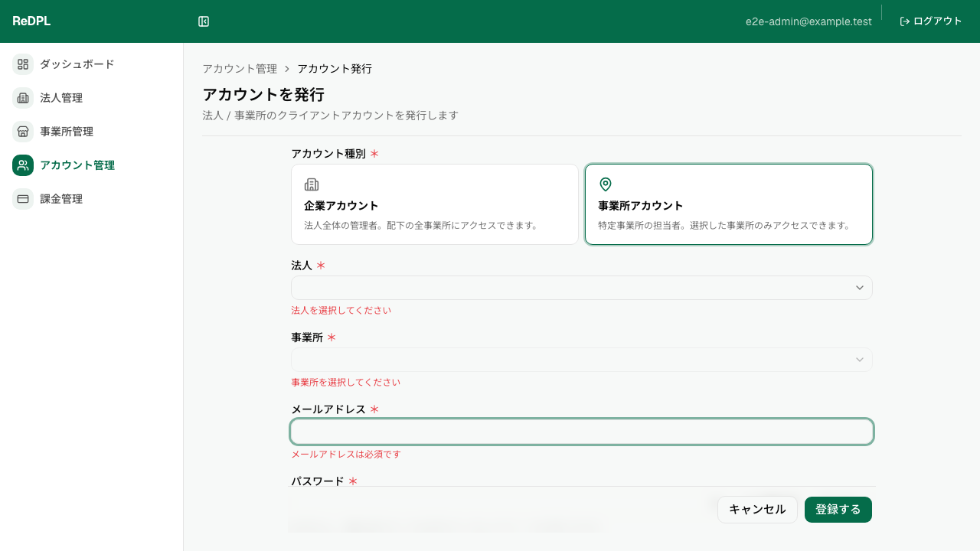Click the logout arrow icon
Image resolution: width=980 pixels, height=551 pixels.
[x=905, y=21]
